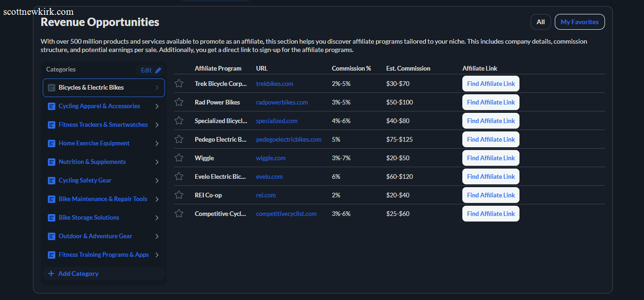Switch to My Favorites filter
The width and height of the screenshot is (644, 300).
click(x=580, y=22)
